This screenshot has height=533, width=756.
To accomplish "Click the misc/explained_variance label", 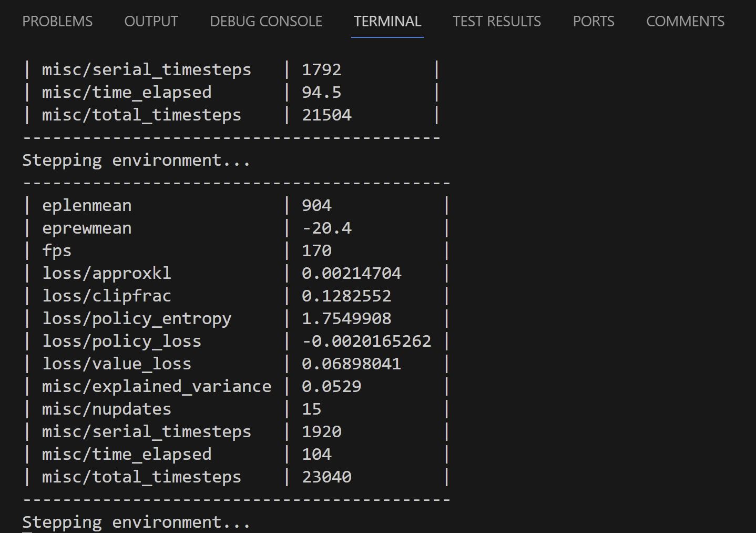I will [x=157, y=386].
